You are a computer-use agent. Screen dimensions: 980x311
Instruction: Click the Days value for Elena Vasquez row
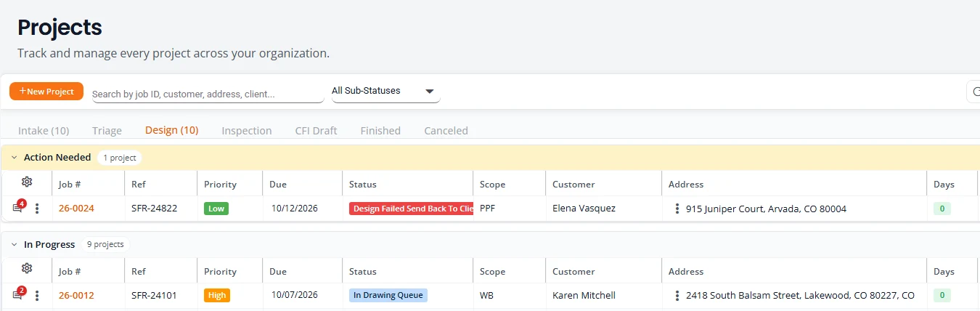tap(942, 209)
